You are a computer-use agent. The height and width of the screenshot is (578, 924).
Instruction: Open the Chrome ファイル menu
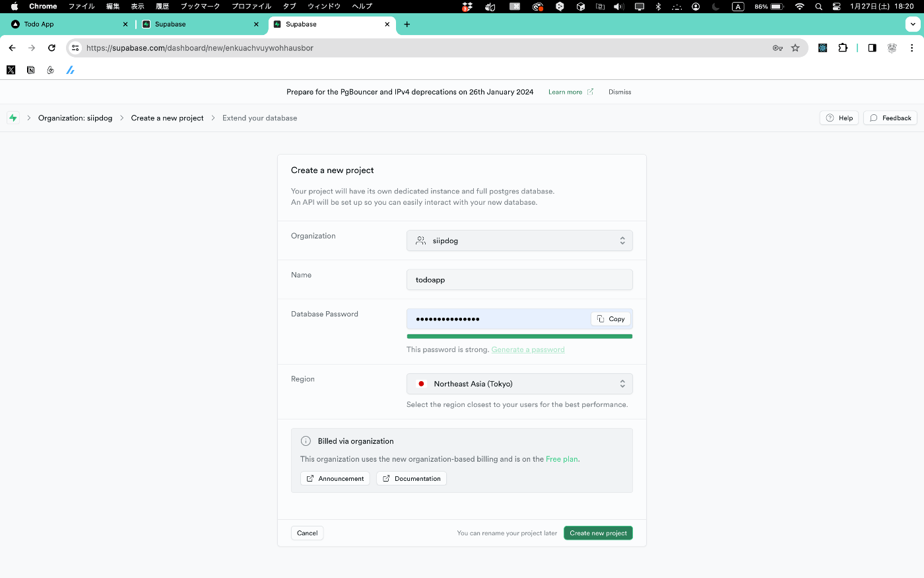82,6
